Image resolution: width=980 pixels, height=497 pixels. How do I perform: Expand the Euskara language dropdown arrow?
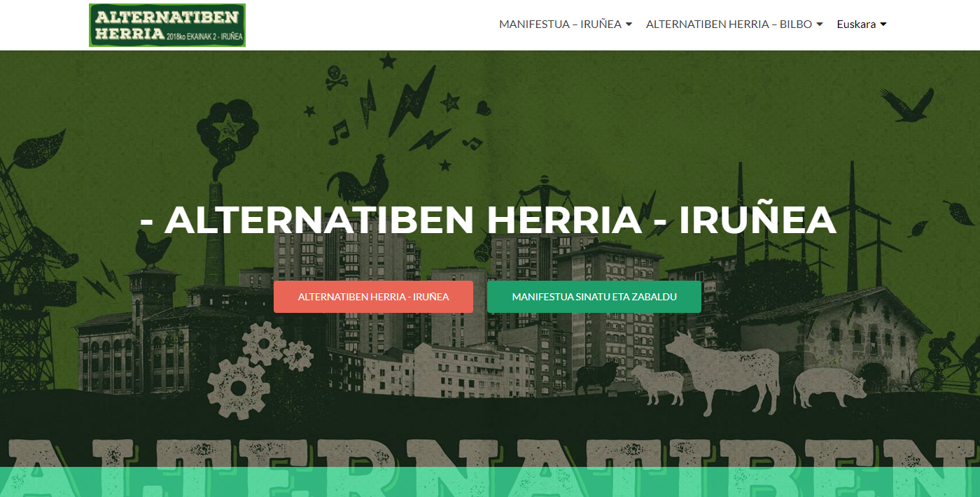coord(883,24)
